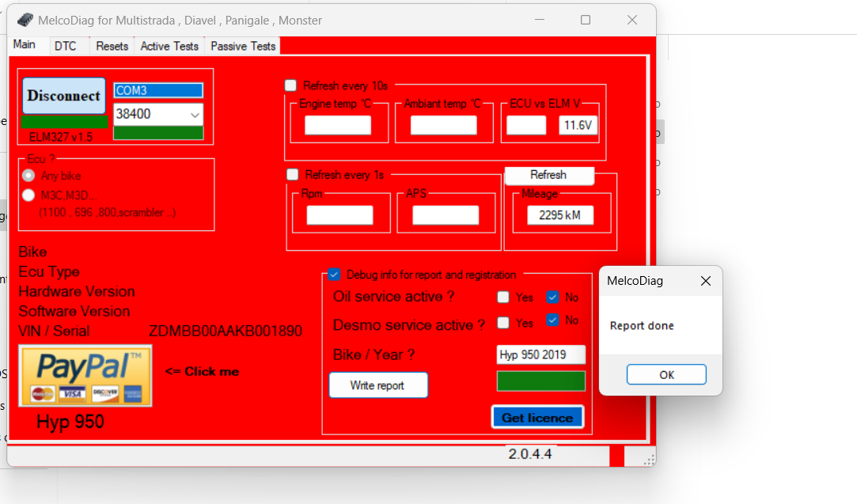
Task: Select the Any bike radio option
Action: tap(29, 176)
